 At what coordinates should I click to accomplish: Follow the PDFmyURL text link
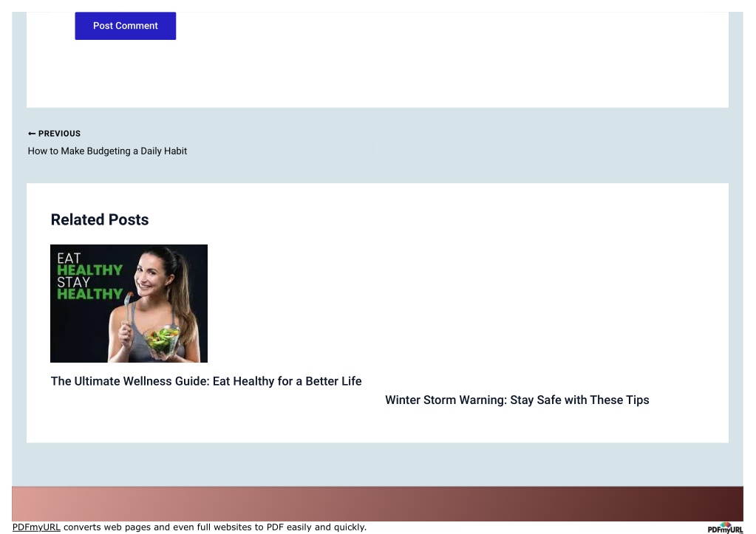pos(37,527)
